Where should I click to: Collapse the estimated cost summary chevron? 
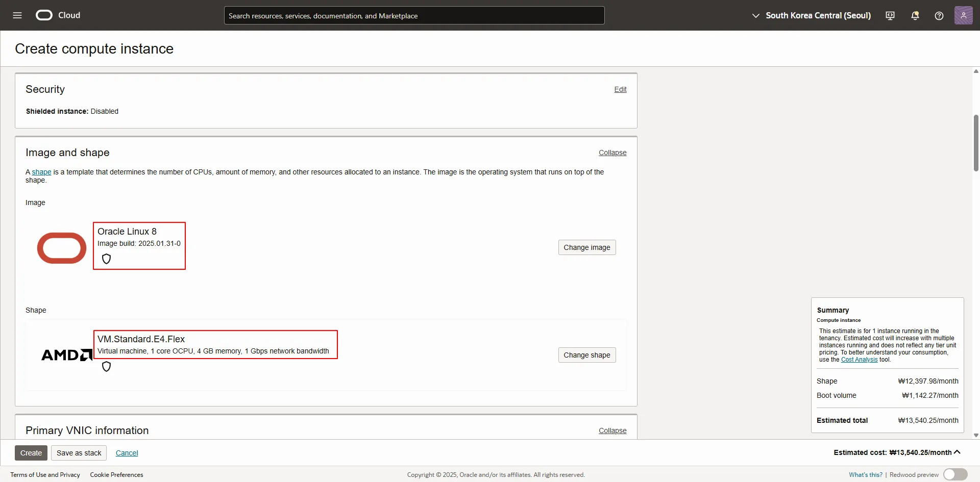tap(957, 452)
